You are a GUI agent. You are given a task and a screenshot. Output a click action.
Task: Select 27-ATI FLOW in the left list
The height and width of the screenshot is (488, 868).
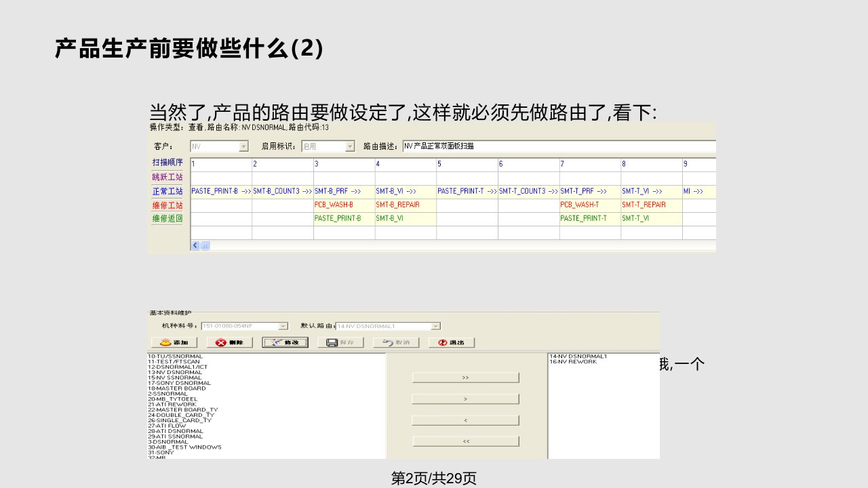click(167, 426)
